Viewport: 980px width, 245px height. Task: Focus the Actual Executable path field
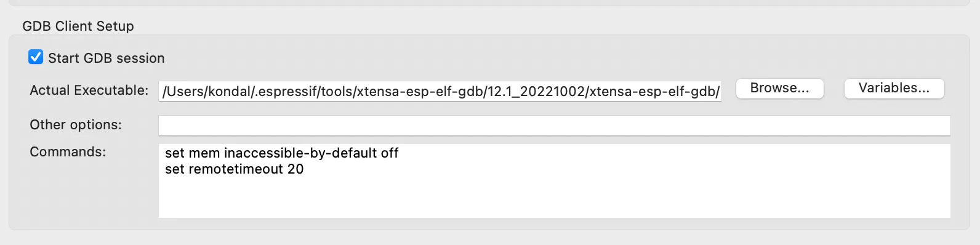(440, 92)
